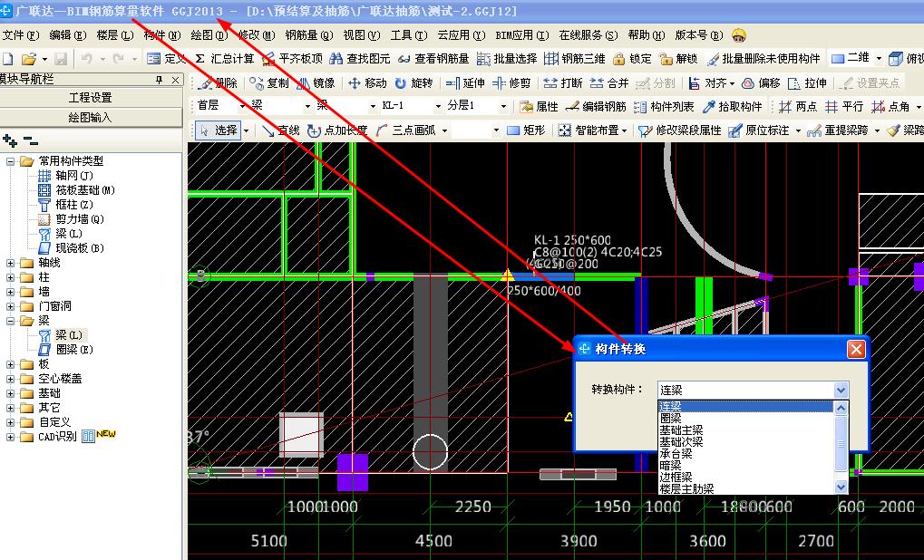Close the 构件转换 dialog
This screenshot has height=560, width=924.
[x=856, y=350]
